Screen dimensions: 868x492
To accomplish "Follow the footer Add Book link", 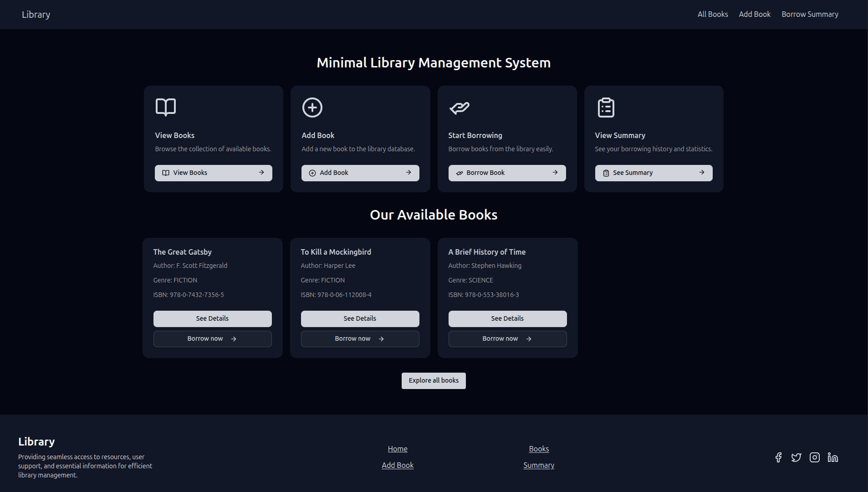I will click(398, 465).
